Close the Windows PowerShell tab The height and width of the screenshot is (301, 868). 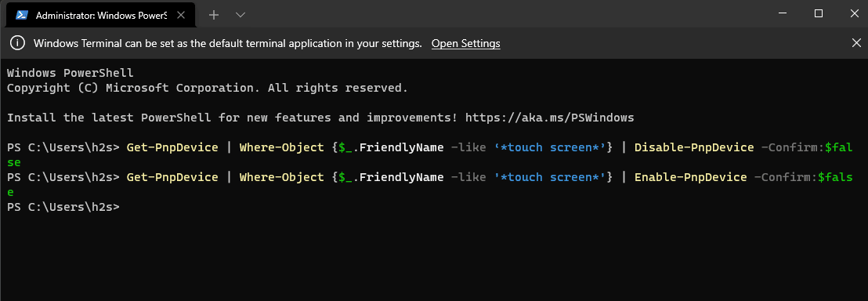[x=182, y=16]
